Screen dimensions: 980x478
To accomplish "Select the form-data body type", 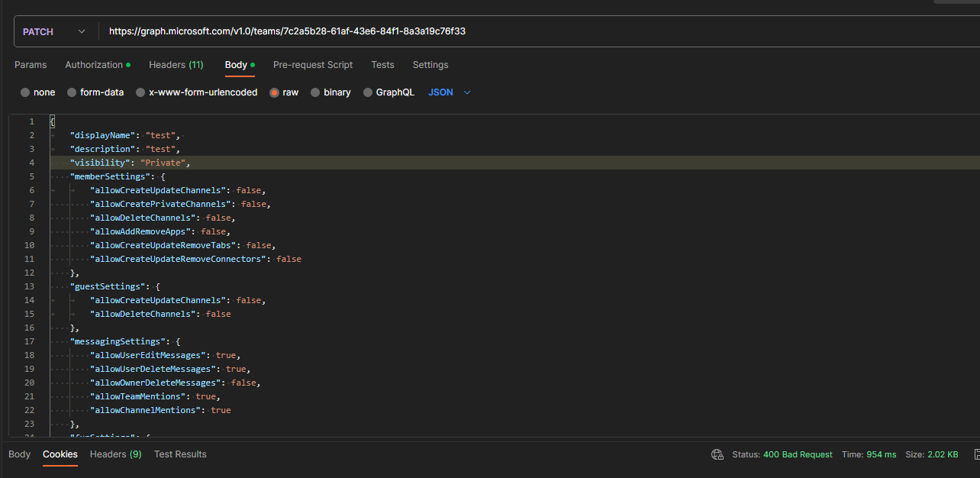I will [95, 92].
